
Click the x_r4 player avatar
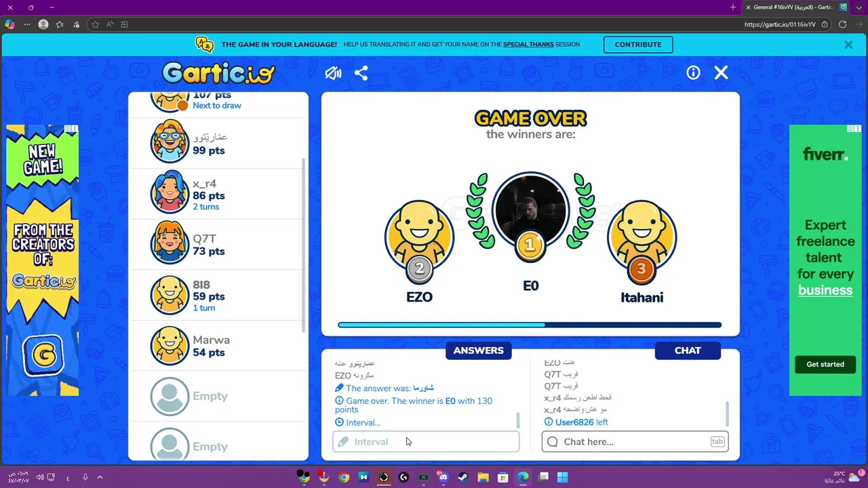[x=170, y=193]
